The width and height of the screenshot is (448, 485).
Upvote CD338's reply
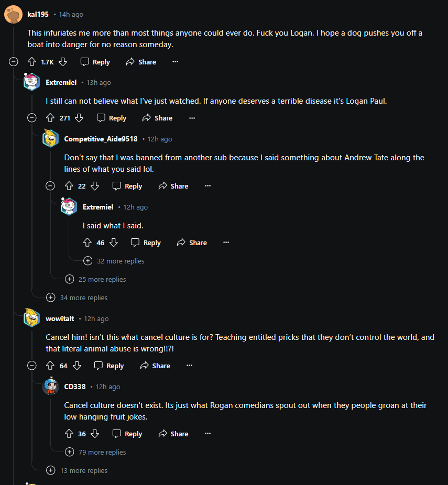coord(69,434)
